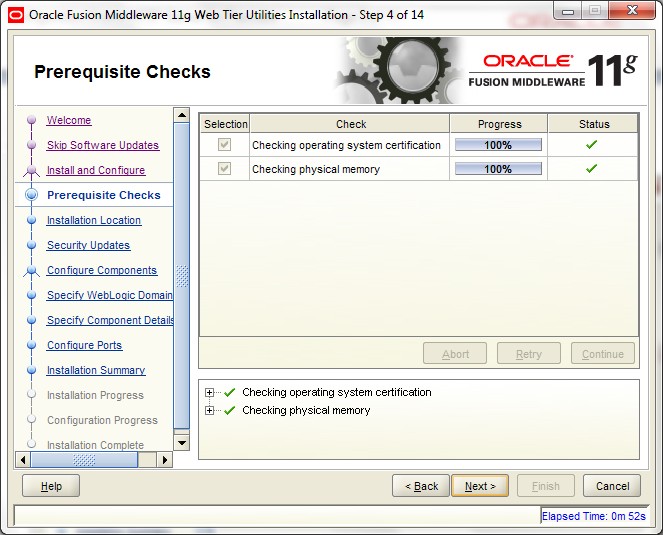Click the Skip Software Updates step bullet

pos(31,145)
